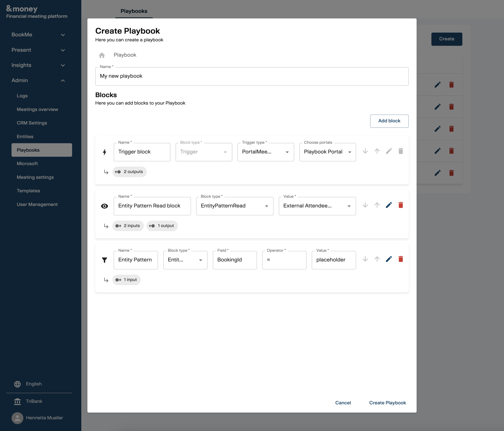Click the TriBank bank icon in sidebar
Image resolution: width=504 pixels, height=431 pixels.
pyautogui.click(x=17, y=401)
